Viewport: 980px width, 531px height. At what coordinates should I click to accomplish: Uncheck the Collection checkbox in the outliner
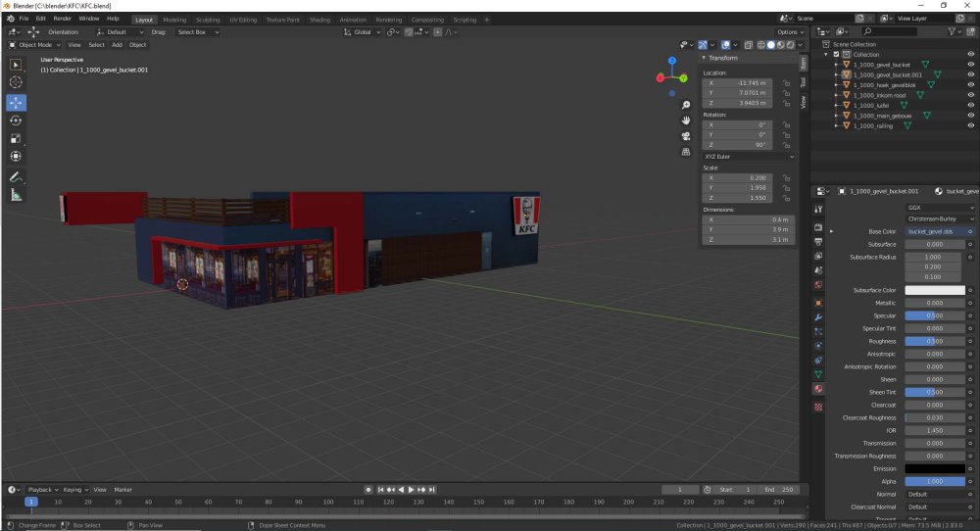coord(836,54)
